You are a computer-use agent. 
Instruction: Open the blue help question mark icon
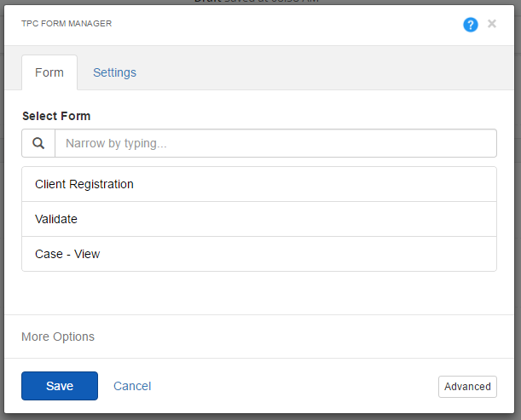[x=471, y=25]
